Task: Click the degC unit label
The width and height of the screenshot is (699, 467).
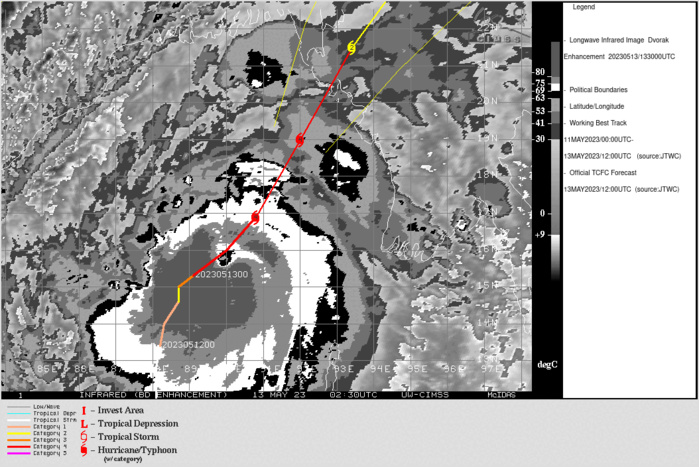Action: click(547, 362)
